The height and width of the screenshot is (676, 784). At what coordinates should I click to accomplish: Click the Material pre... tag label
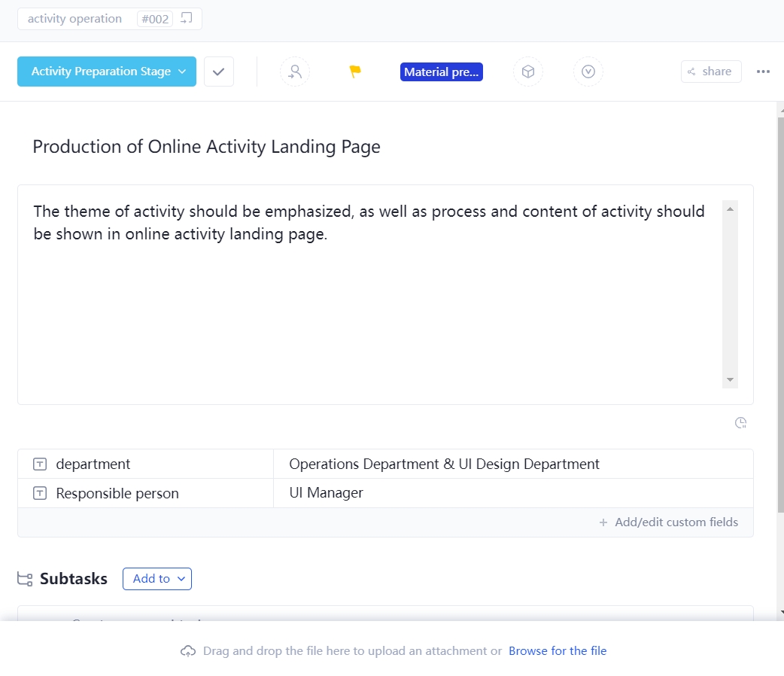442,72
